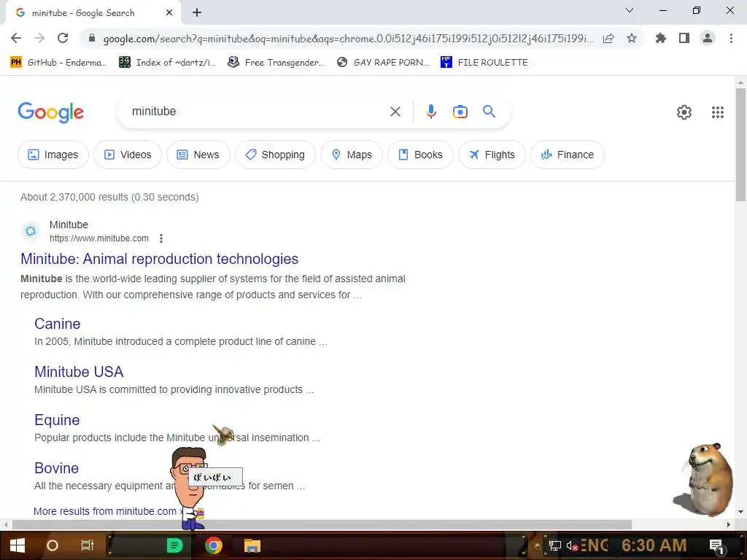Close the minitube - Google Search tab
This screenshot has height=560, width=747.
point(169,13)
